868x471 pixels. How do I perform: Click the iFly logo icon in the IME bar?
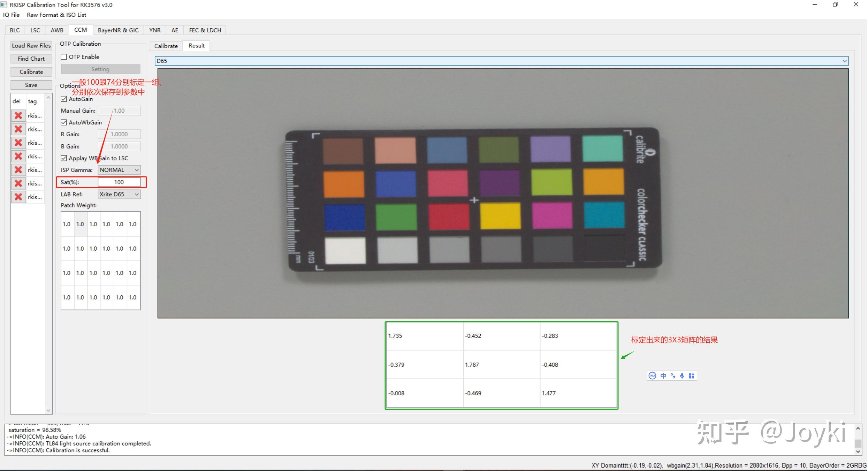652,375
